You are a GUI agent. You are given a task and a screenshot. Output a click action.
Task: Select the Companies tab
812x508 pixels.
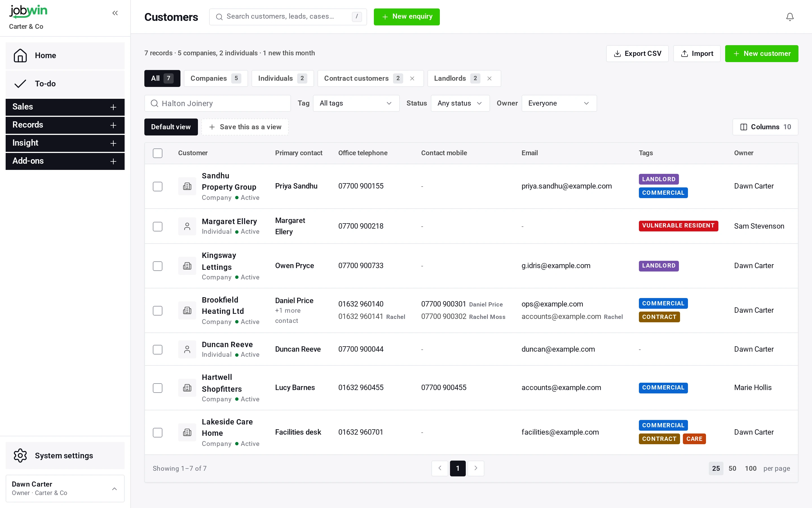click(216, 78)
